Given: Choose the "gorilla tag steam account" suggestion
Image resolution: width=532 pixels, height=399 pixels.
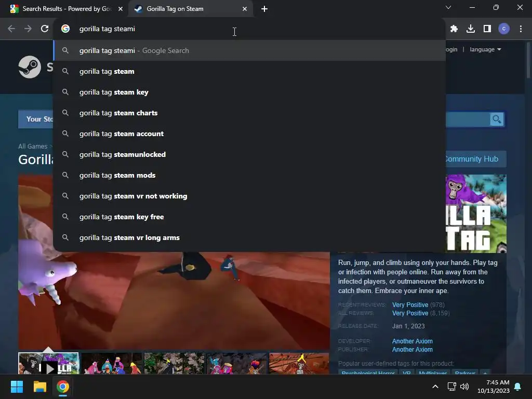Looking at the screenshot, I should (x=249, y=134).
